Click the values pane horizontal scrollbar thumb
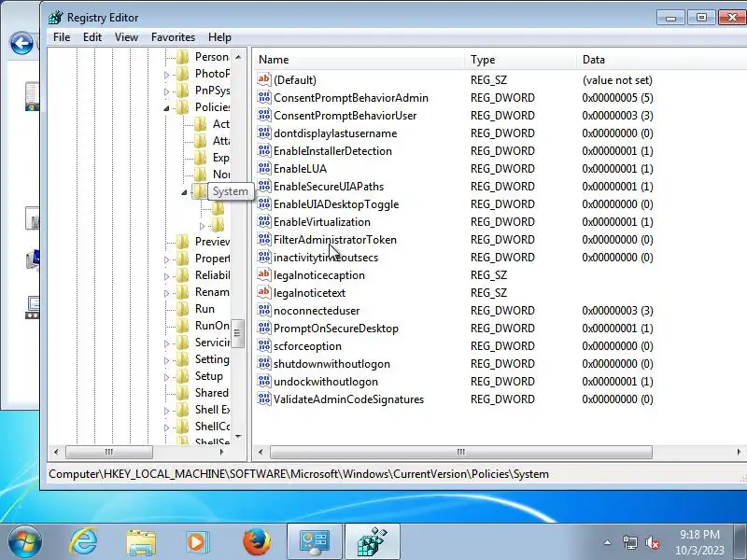The image size is (747, 560). [x=460, y=452]
